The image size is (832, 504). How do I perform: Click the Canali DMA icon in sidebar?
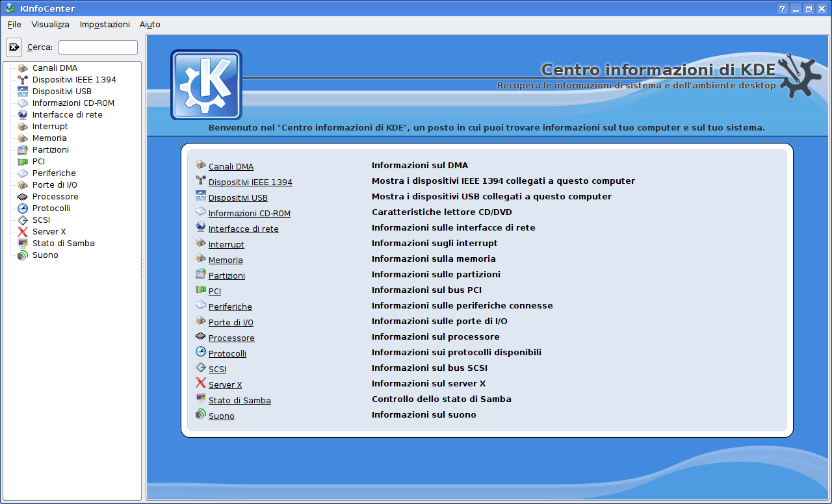pos(23,68)
